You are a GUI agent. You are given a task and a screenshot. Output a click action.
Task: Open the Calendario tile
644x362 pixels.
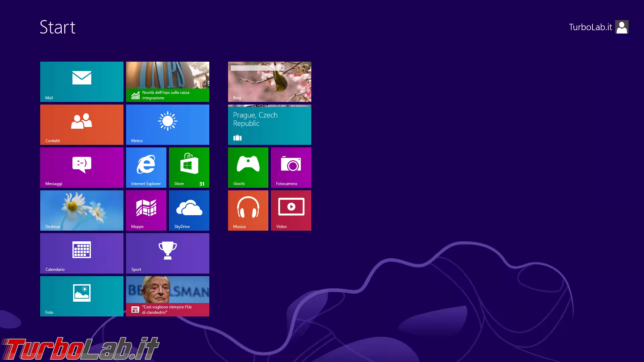[x=82, y=253]
